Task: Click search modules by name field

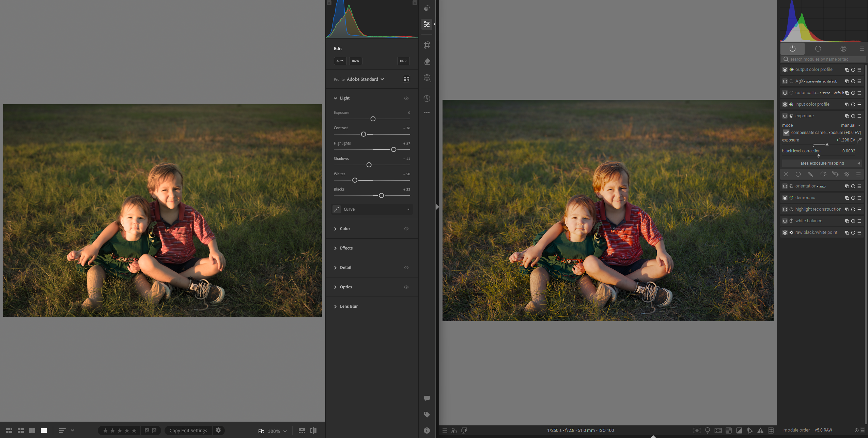Action: coord(823,59)
